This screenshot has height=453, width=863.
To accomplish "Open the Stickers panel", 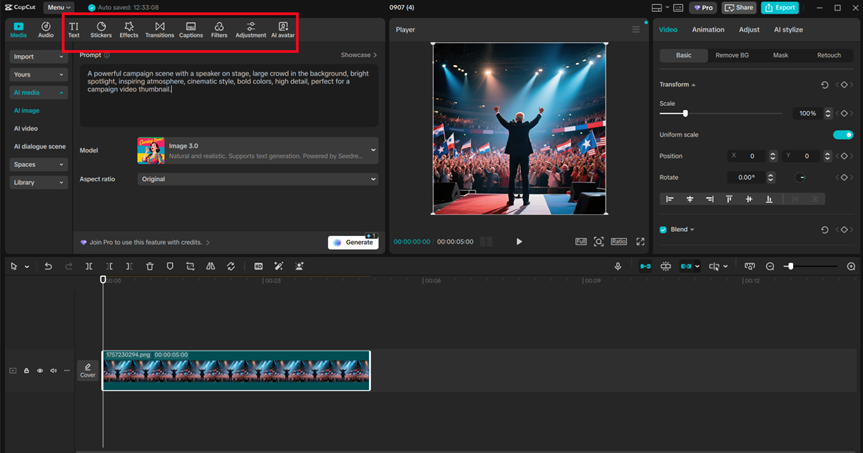I will (x=101, y=30).
